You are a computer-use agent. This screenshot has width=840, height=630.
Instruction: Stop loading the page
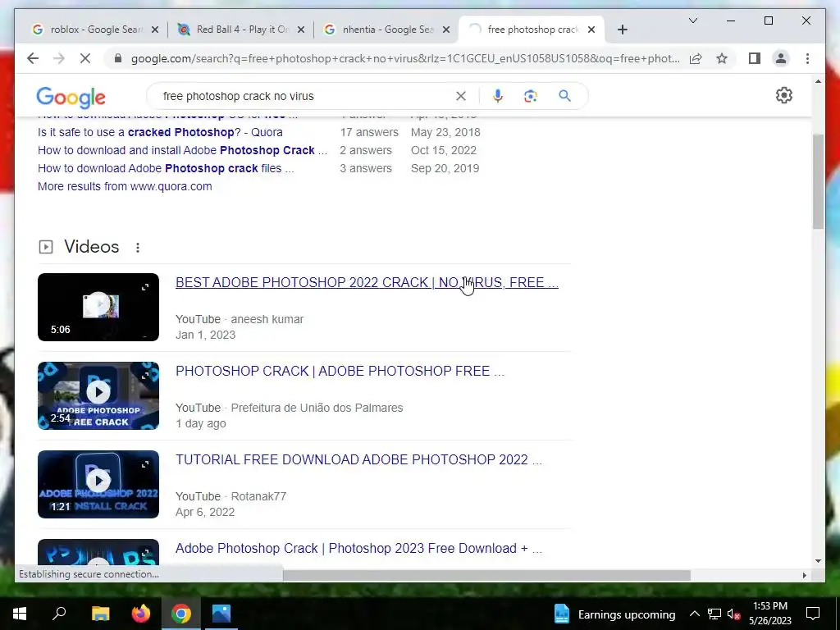coord(85,58)
